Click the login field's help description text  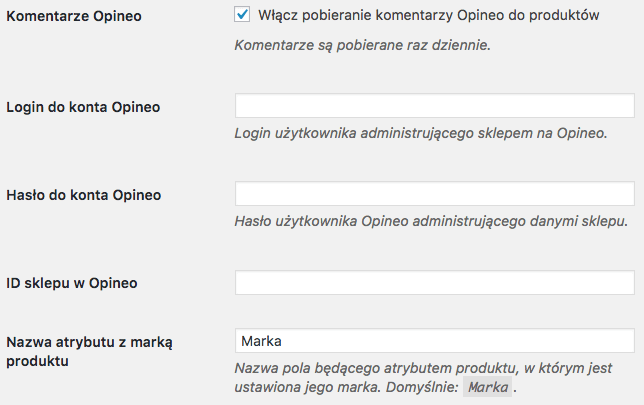coord(421,133)
